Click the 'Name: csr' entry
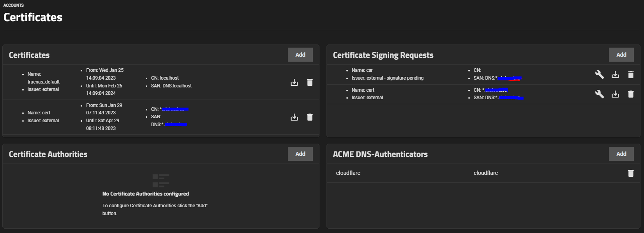Image resolution: width=644 pixels, height=233 pixels. tap(362, 70)
